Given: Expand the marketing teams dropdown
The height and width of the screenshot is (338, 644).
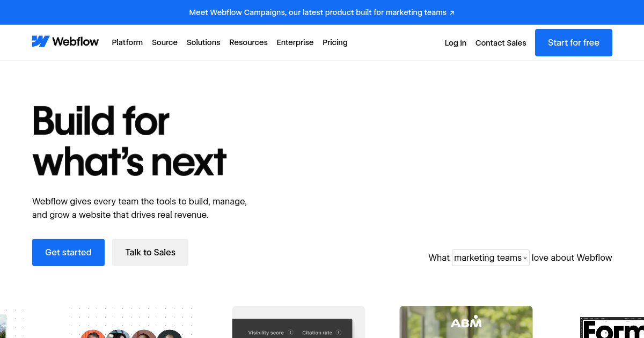Looking at the screenshot, I should click(x=491, y=258).
